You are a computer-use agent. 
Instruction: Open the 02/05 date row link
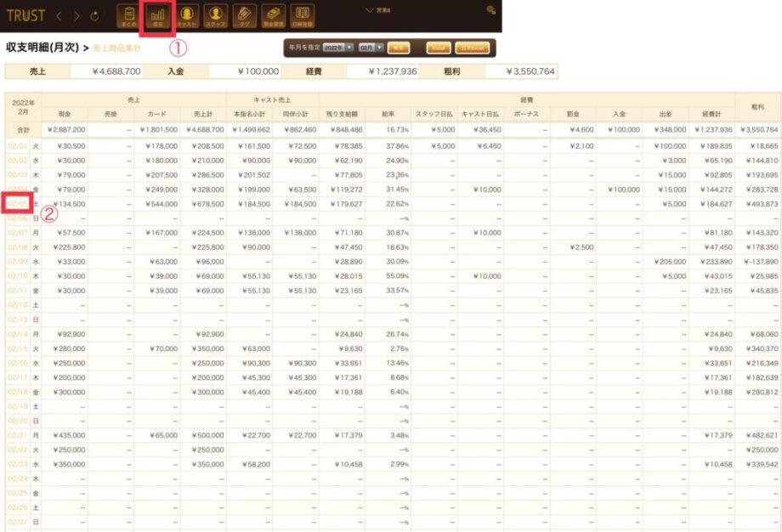(17, 204)
